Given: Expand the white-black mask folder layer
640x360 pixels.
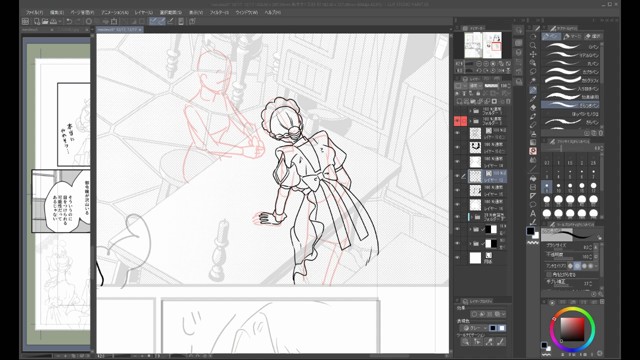Looking at the screenshot, I should click(470, 243).
